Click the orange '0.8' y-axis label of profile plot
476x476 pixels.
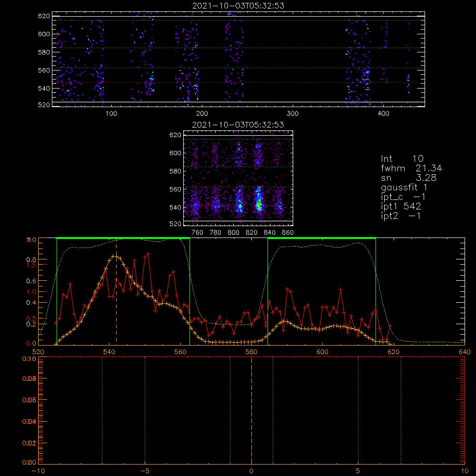pos(31,259)
